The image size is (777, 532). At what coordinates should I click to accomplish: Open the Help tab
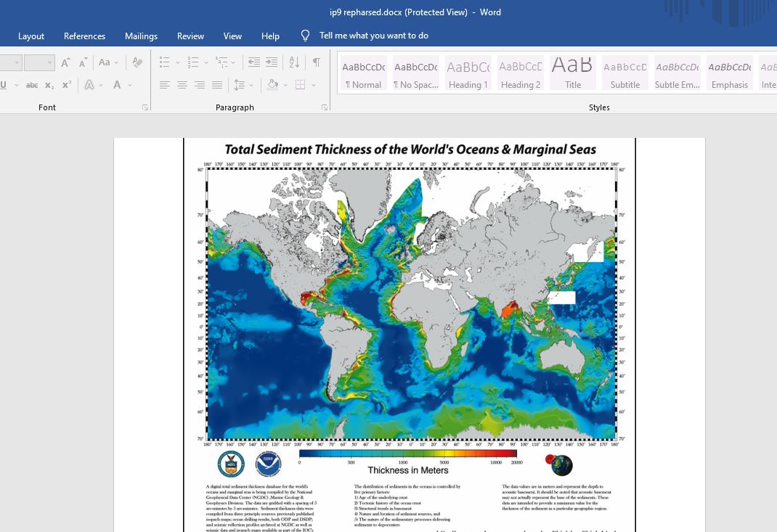click(270, 36)
